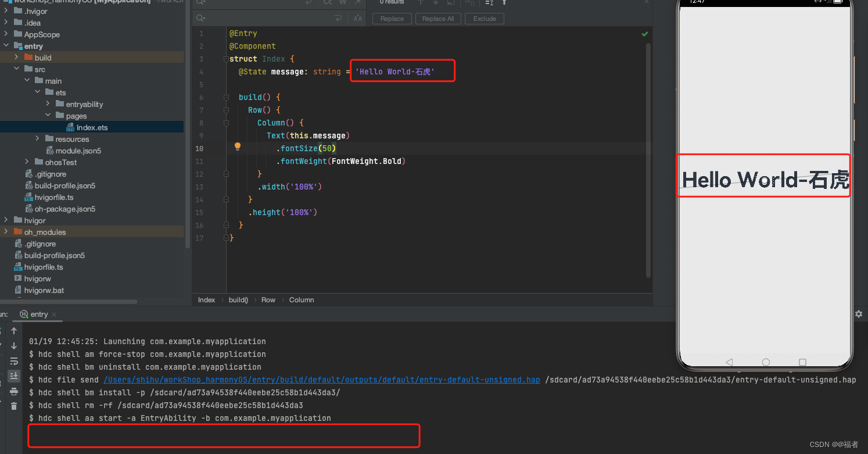The height and width of the screenshot is (454, 868).
Task: Fold the build() method at line 6
Action: coord(227,98)
